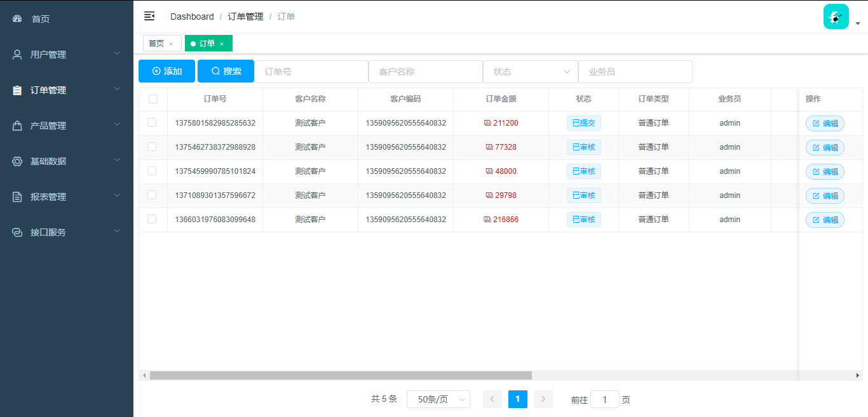Edit order 1375462738372988928 with 编辑
The image size is (868, 417).
(825, 148)
